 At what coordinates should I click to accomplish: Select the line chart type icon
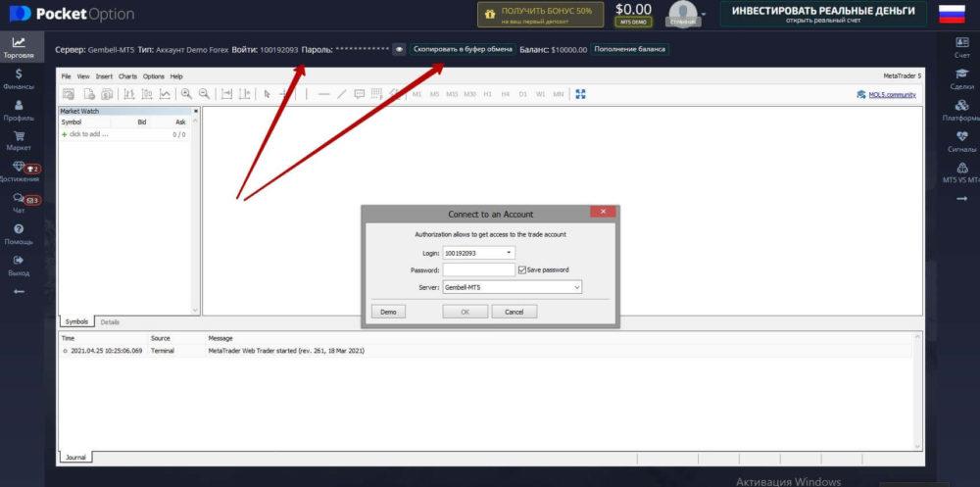click(x=165, y=94)
